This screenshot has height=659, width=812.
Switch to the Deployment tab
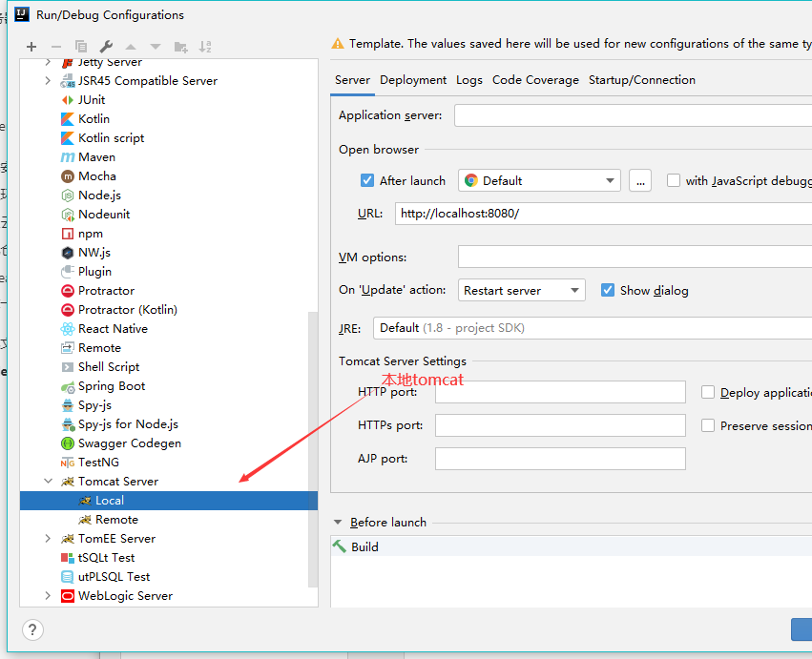click(x=413, y=80)
